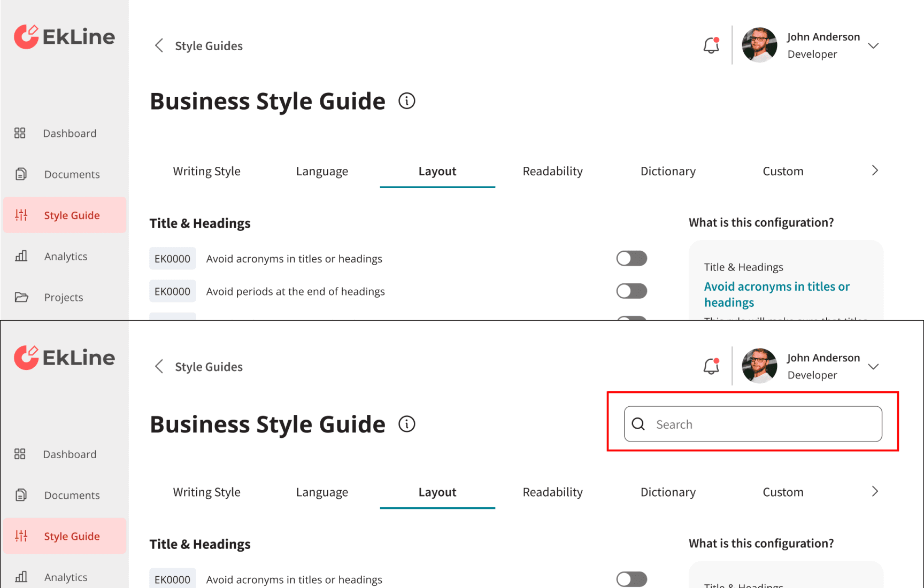Open Language tab in lower screenshot
Viewport: 924px width, 588px height.
click(x=322, y=492)
